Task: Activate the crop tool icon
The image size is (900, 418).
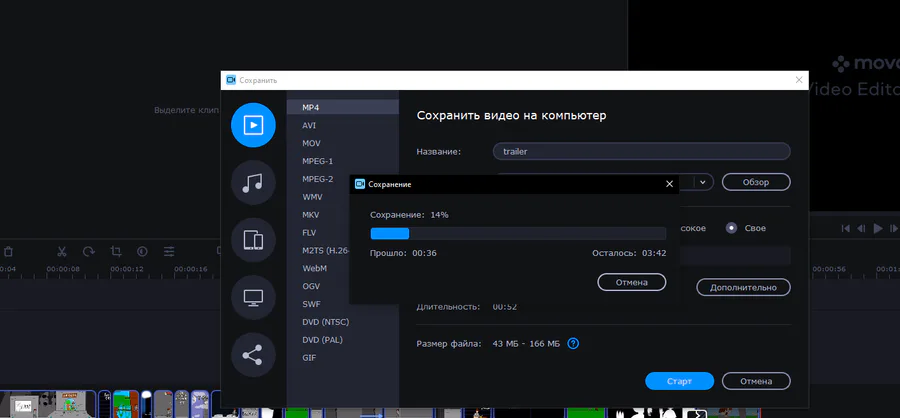Action: click(x=116, y=251)
